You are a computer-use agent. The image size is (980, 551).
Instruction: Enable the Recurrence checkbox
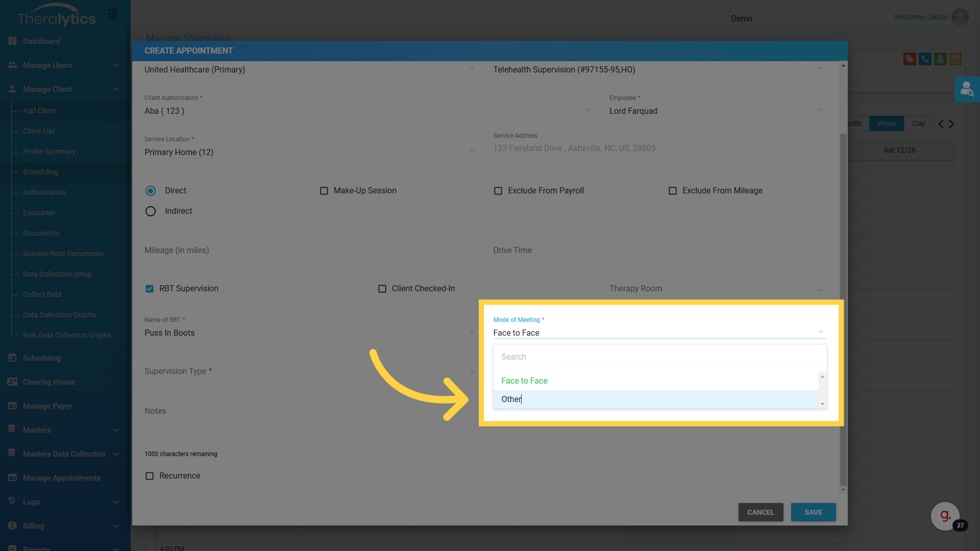coord(150,476)
